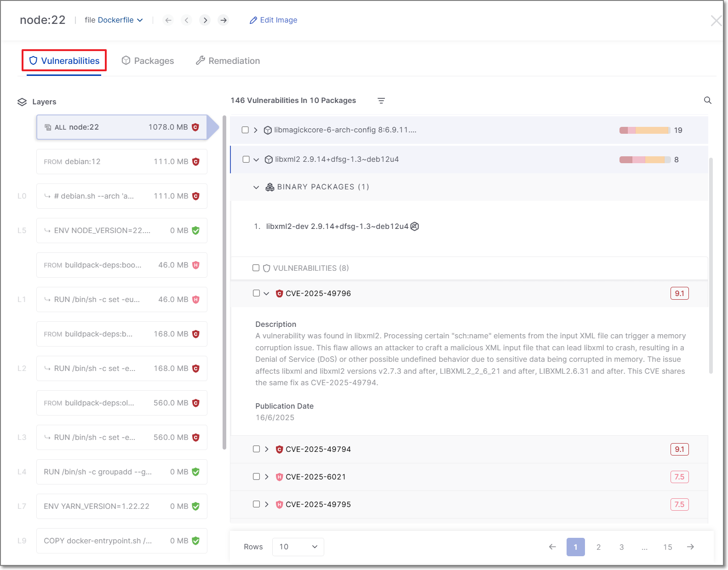Click the Layers stack icon
Viewport: 728px width, 570px height.
point(22,102)
